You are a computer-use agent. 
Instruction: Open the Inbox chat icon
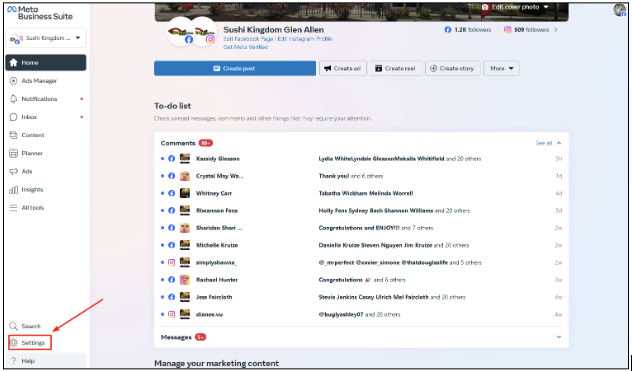pos(13,117)
